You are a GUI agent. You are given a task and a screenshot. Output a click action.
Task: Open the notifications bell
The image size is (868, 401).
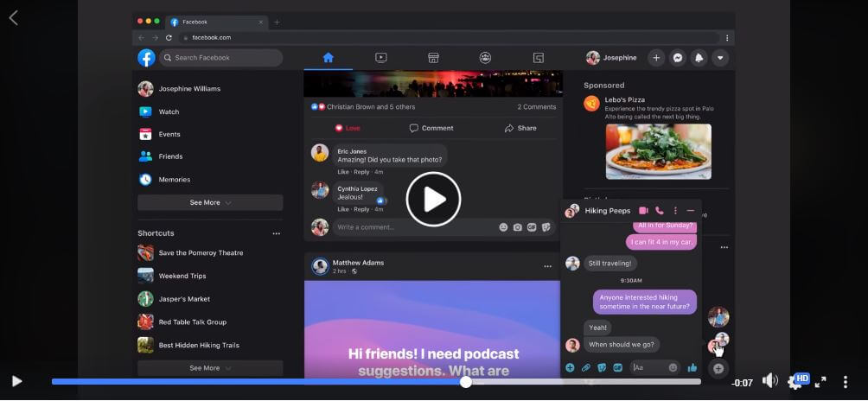click(x=699, y=58)
